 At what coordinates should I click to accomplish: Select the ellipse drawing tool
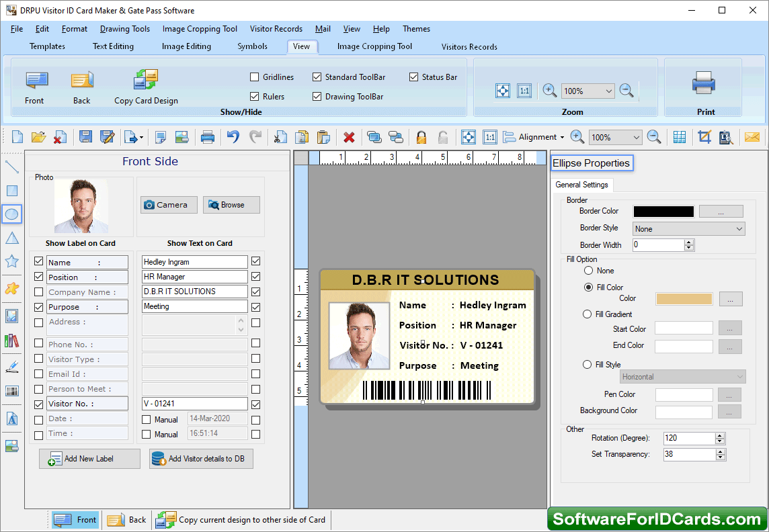pyautogui.click(x=12, y=214)
